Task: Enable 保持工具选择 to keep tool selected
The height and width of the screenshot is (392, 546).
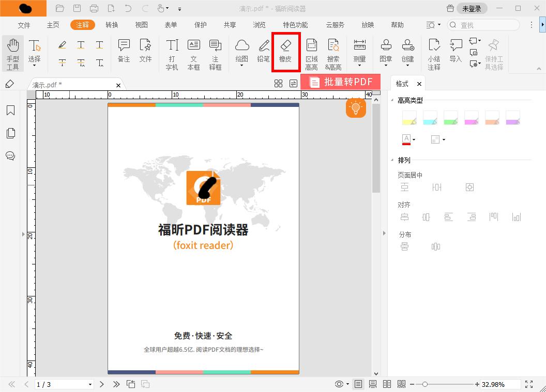Action: pos(494,52)
